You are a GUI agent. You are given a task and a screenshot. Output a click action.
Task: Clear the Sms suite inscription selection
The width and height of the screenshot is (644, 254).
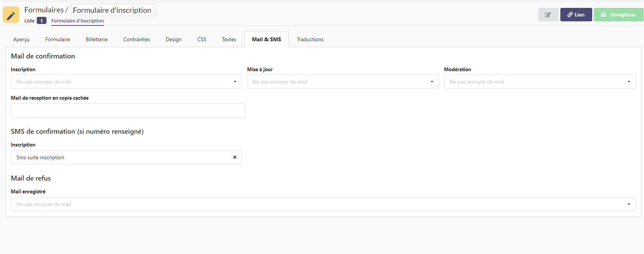pyautogui.click(x=235, y=157)
